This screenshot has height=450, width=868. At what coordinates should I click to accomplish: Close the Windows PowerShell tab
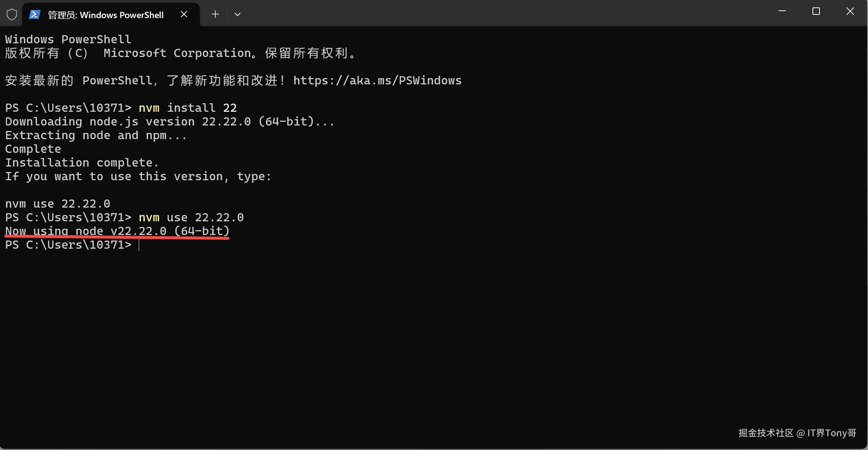(184, 14)
